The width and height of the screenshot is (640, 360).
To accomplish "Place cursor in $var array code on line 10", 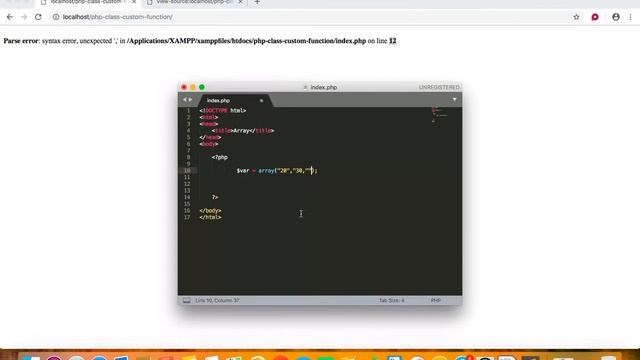I will (277, 171).
